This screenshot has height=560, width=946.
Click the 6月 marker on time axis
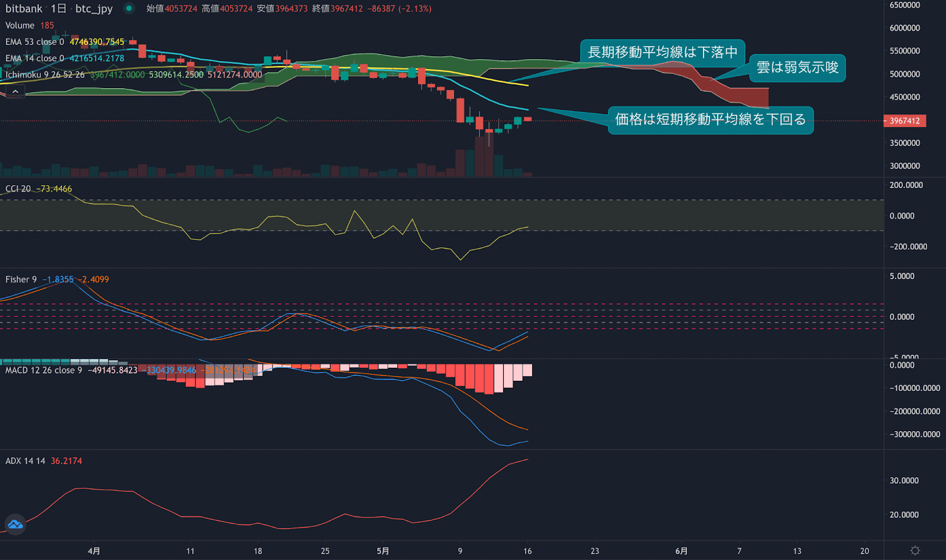click(x=681, y=551)
